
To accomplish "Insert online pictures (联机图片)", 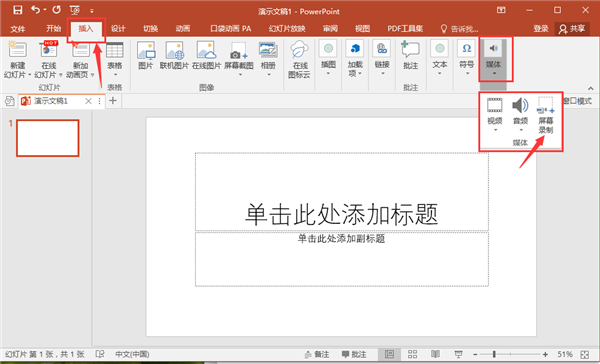I will [x=174, y=56].
